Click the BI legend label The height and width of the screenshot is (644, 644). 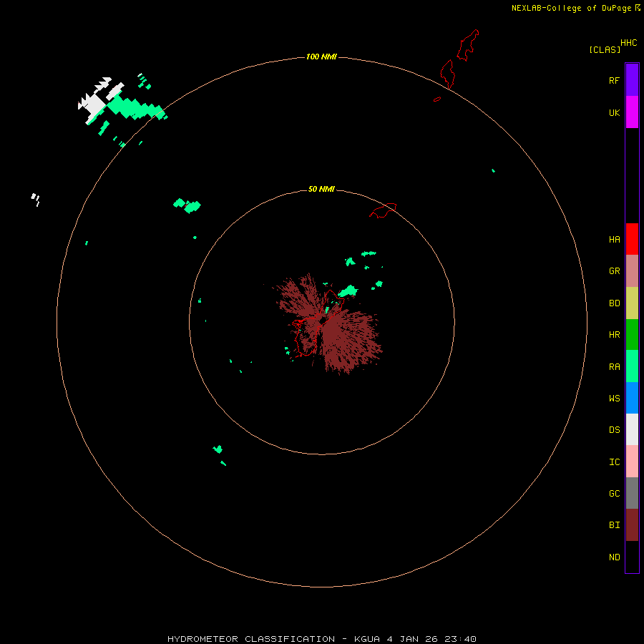pos(614,525)
